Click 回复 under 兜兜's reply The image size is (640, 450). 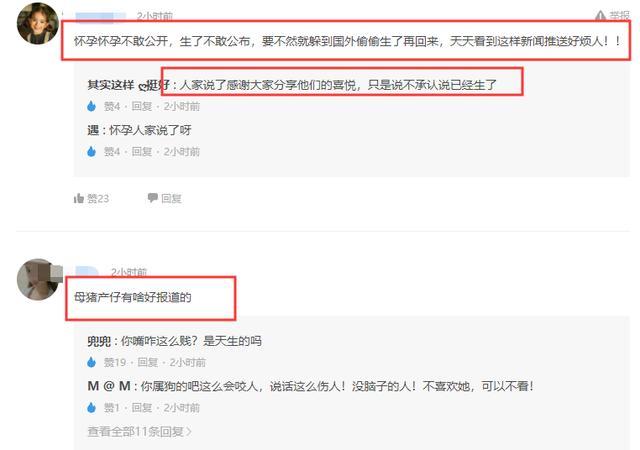tap(147, 362)
